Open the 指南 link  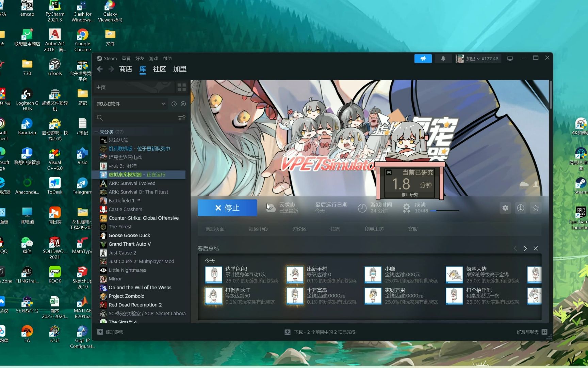coord(336,229)
